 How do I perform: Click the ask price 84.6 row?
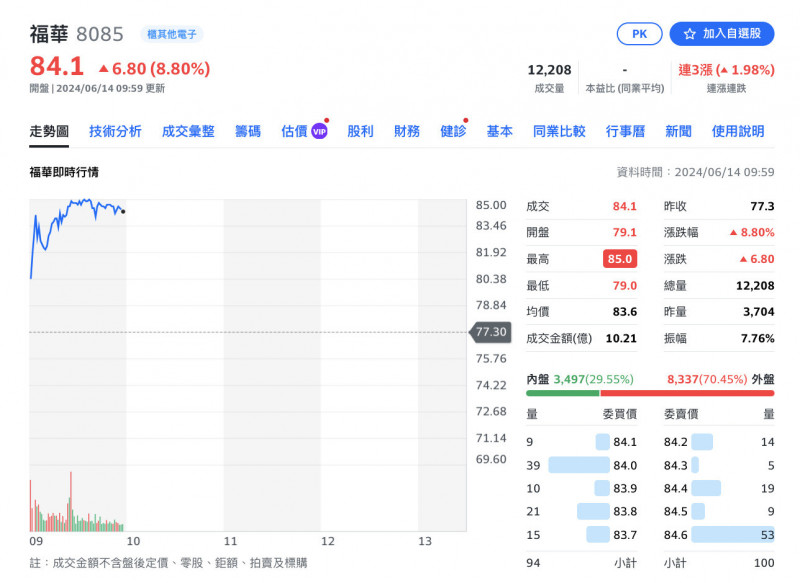click(x=719, y=535)
